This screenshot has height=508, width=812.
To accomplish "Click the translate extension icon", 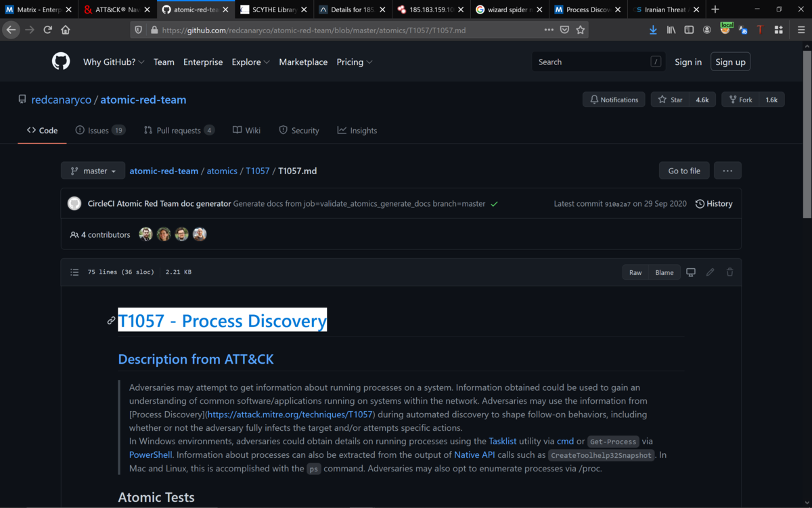I will 743,30.
